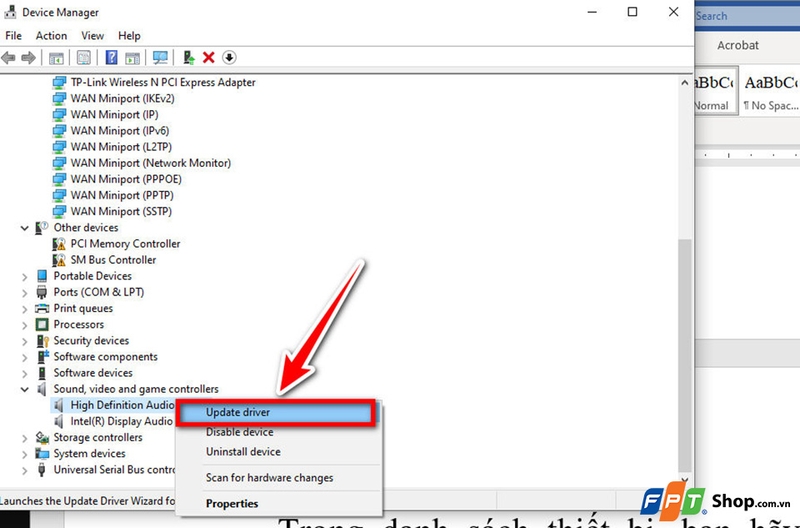Select WAN Miniport (SSTP) text
The image size is (800, 528).
point(121,211)
